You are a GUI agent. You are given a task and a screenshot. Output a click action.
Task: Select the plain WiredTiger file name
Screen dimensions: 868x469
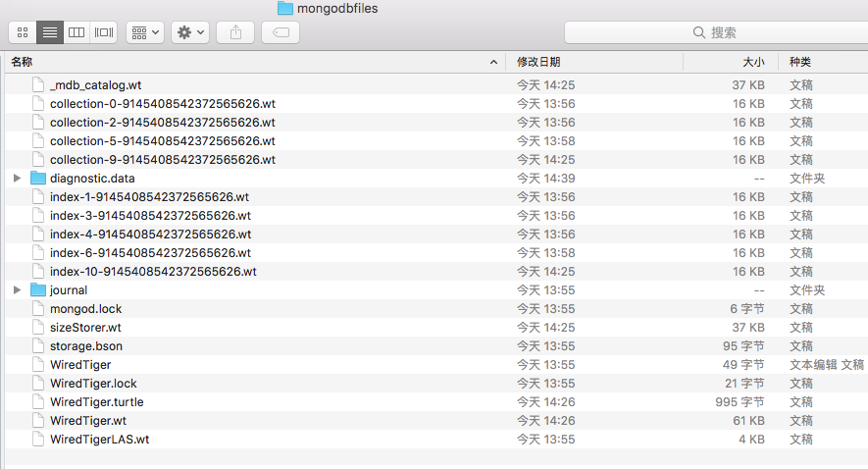80,365
